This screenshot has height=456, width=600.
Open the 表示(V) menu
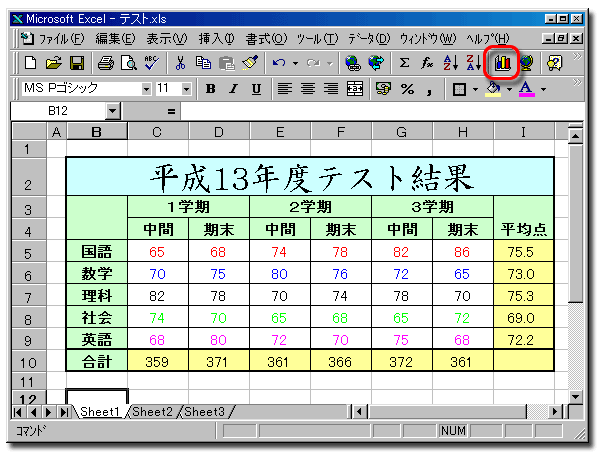(x=166, y=38)
